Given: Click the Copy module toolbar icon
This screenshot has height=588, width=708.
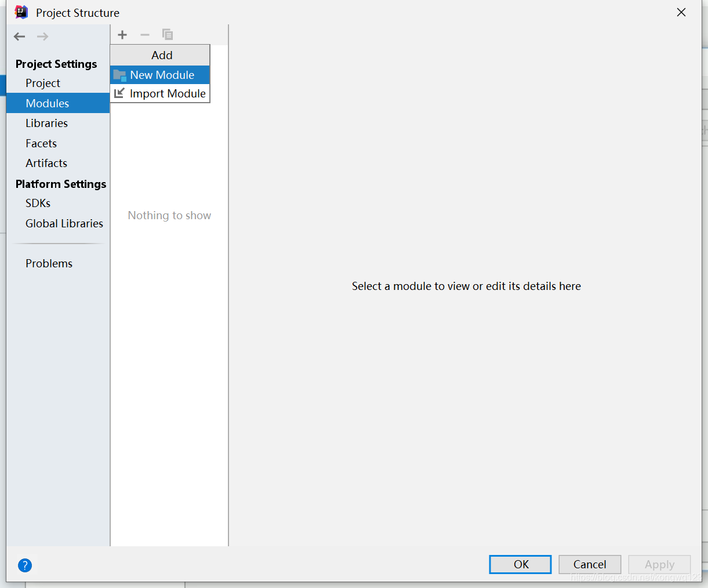Looking at the screenshot, I should pos(168,35).
